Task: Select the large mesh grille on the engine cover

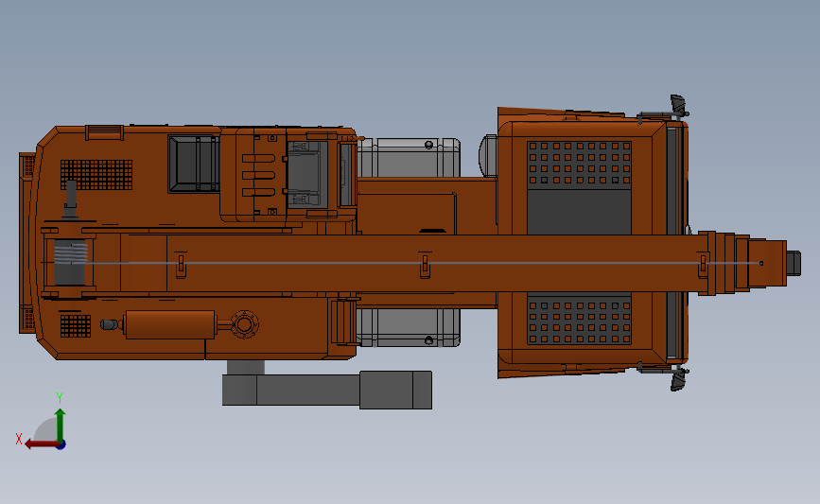Action: tap(96, 175)
